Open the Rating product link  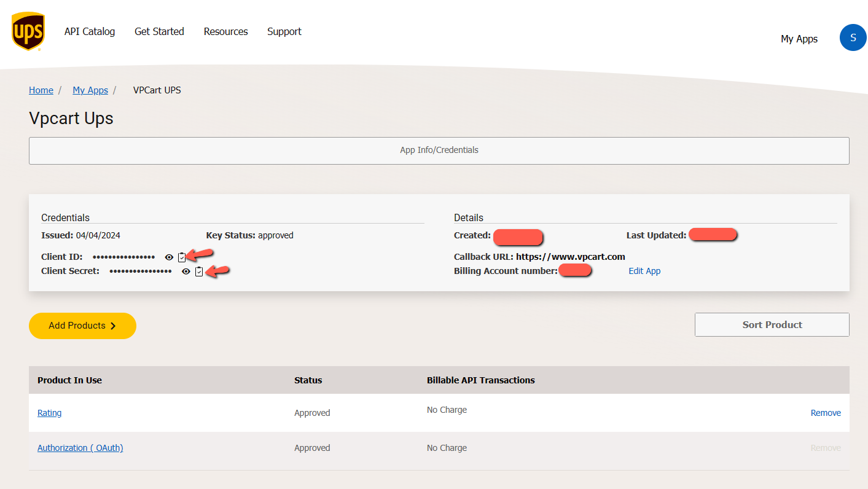[x=49, y=413]
